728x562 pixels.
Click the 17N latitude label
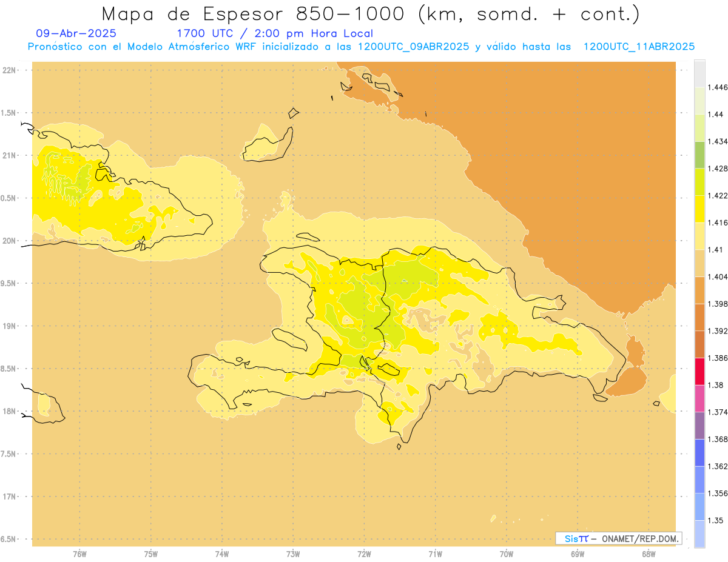(9, 497)
